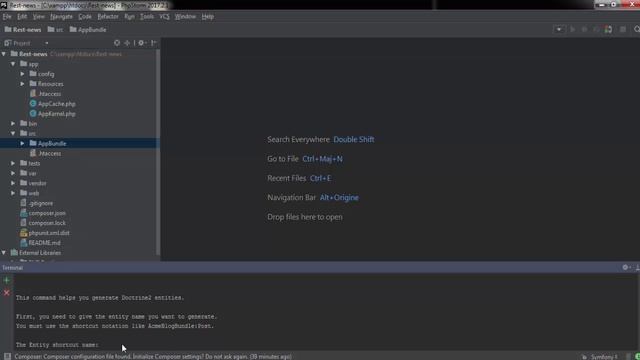The image size is (640, 360).
Task: Collapse the Rest-news root node
Action: click(4, 54)
